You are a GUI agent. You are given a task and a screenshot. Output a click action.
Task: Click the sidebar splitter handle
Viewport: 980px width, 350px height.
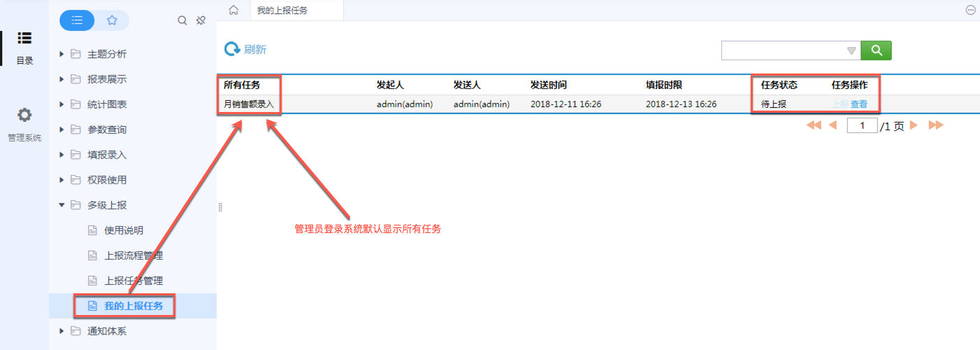coord(219,207)
